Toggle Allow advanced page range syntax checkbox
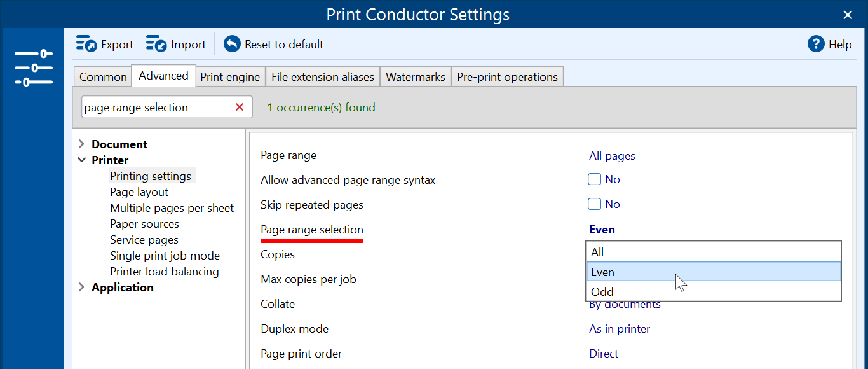This screenshot has width=868, height=369. (x=594, y=179)
